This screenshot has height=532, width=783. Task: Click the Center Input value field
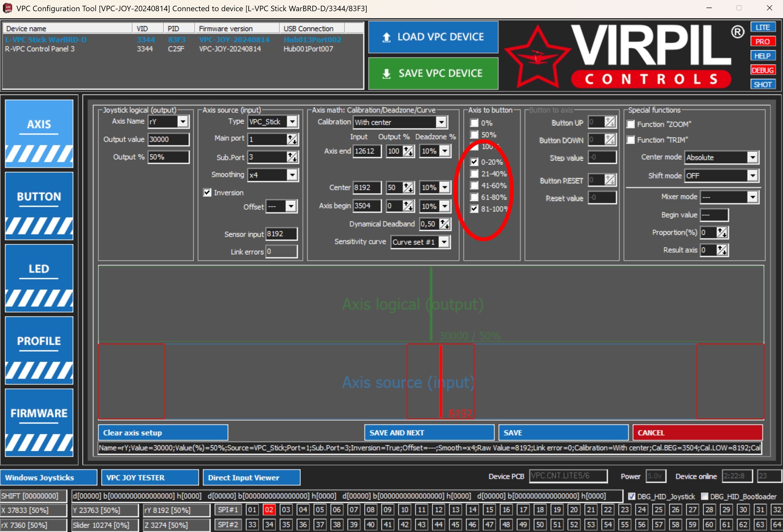pos(367,188)
